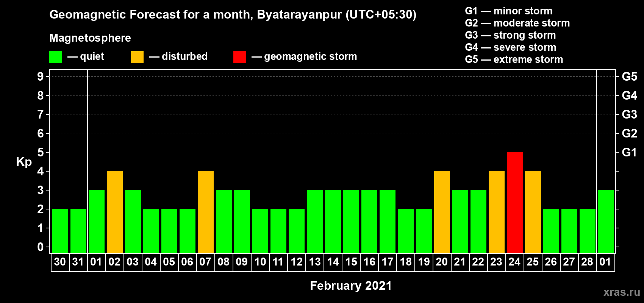Click the 'G5 — extreme storm' legend line

point(514,59)
